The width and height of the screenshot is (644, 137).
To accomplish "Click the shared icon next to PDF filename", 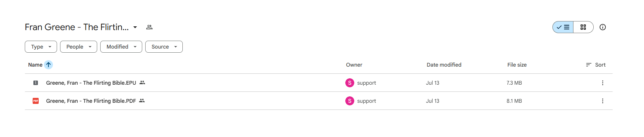I will [142, 100].
